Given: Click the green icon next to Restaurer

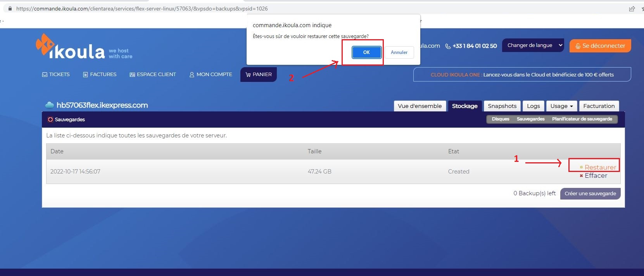Looking at the screenshot, I should click(581, 167).
